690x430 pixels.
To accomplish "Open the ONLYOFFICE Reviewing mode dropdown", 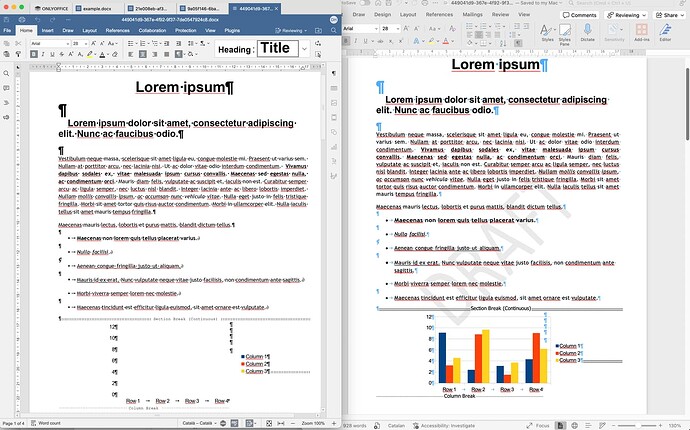I will pos(291,30).
